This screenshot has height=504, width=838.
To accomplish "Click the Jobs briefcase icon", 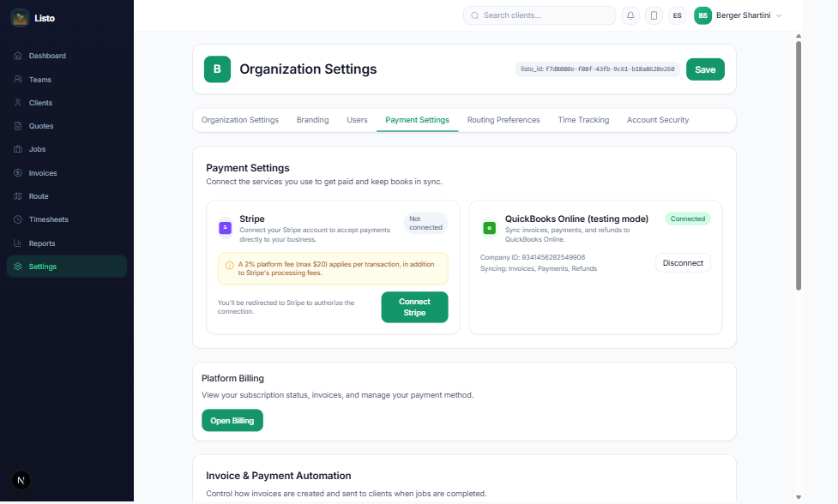I will tap(18, 149).
